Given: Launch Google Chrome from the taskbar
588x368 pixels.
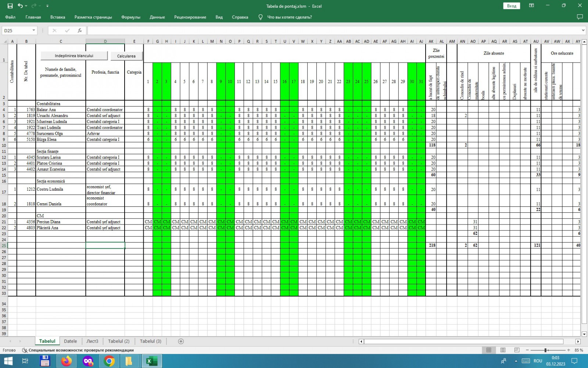Looking at the screenshot, I should click(x=109, y=361).
